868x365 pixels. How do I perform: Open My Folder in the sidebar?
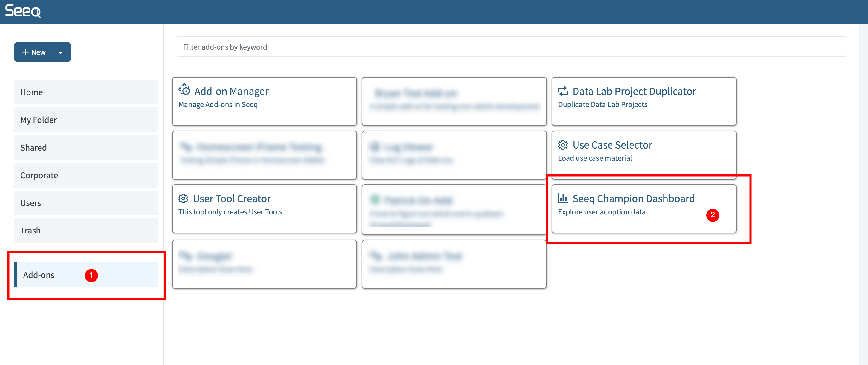click(86, 120)
